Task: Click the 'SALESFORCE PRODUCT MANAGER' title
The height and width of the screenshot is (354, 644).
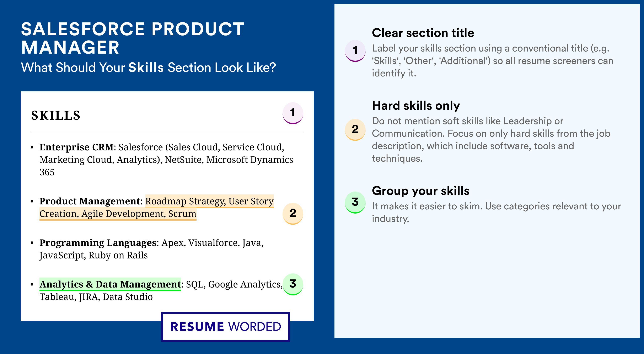Action: pos(133,38)
